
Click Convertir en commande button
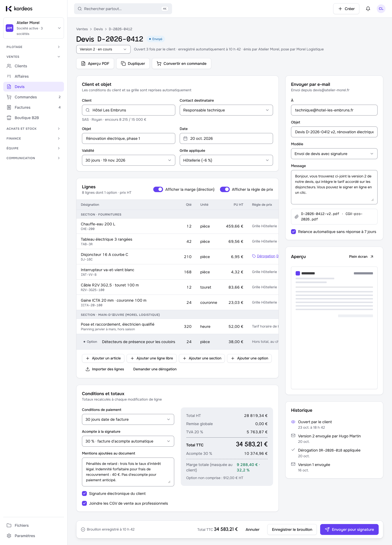pos(181,63)
